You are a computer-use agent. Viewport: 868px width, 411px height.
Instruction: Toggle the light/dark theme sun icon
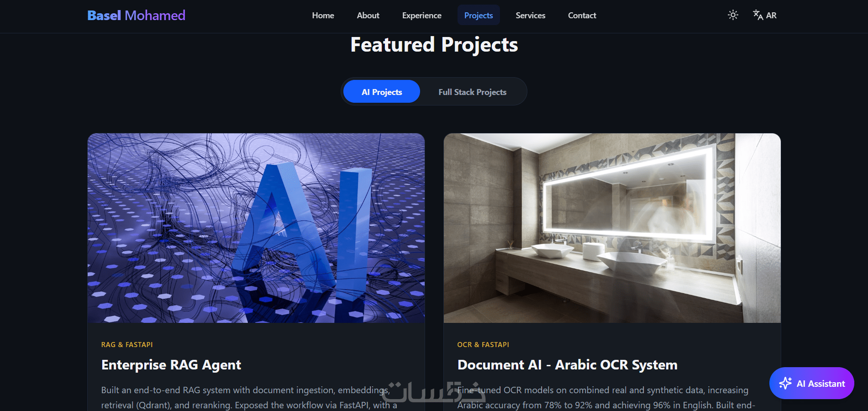[733, 15]
